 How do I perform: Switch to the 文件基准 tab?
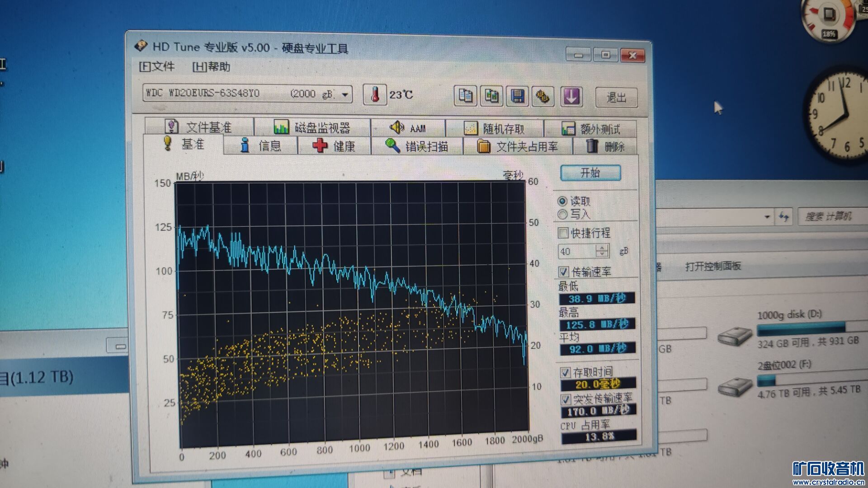point(199,127)
